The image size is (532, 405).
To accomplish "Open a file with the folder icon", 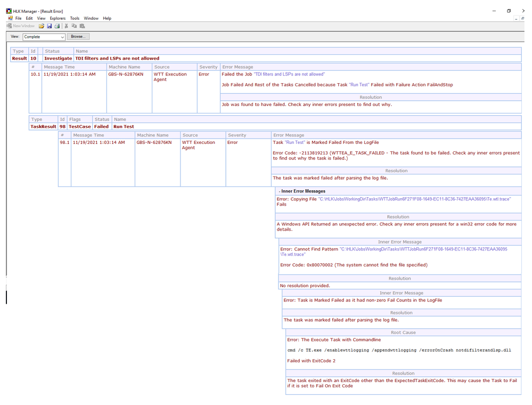I will [42, 26].
